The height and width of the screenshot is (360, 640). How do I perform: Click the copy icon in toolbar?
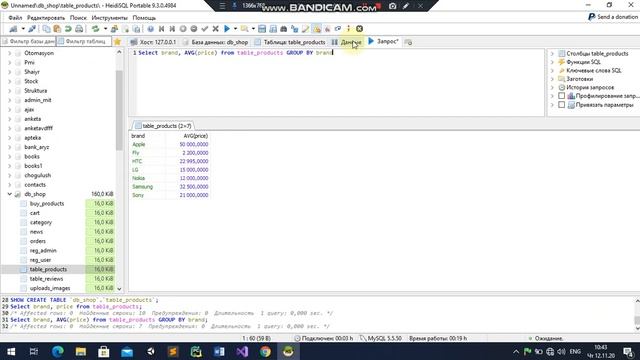click(x=46, y=29)
